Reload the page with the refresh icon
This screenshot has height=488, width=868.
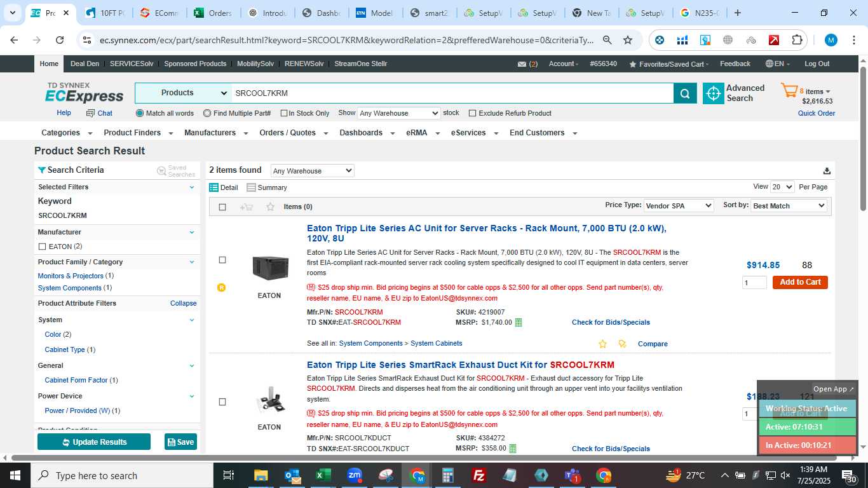(60, 40)
